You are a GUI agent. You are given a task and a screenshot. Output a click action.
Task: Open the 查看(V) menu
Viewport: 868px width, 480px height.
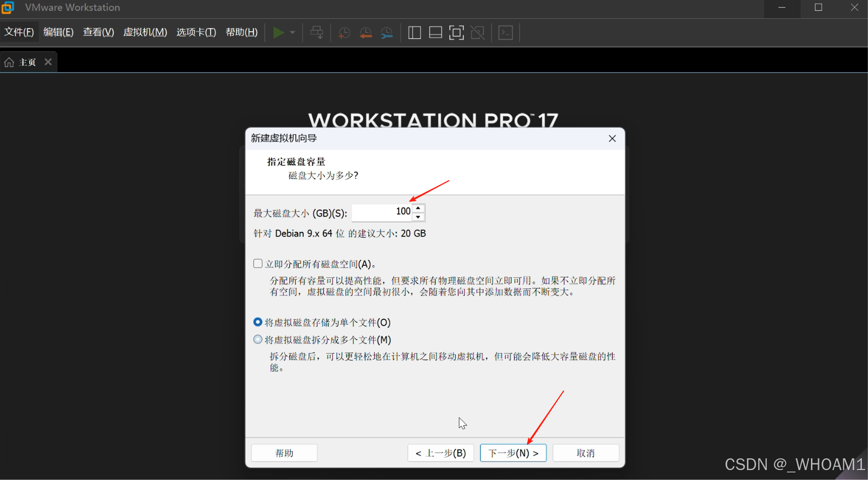pos(98,32)
